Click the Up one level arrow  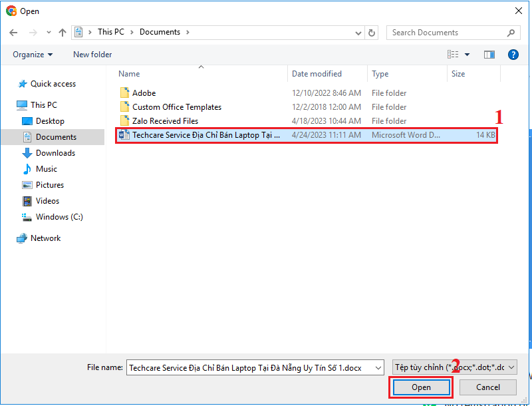click(x=63, y=32)
